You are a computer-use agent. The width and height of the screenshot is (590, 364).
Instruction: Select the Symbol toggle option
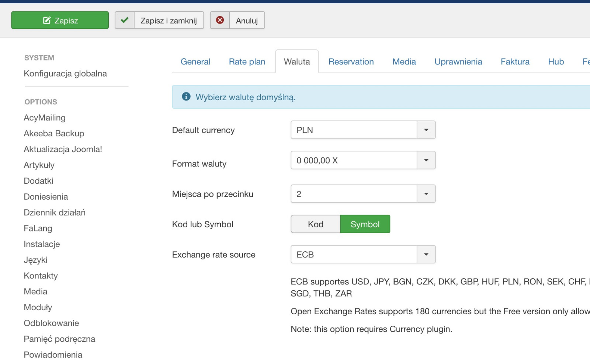pos(365,224)
